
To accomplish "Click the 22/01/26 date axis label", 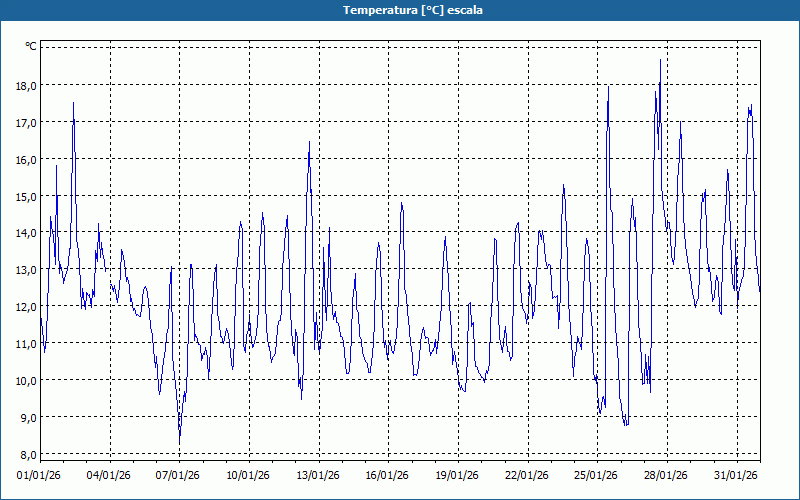I will 527,476.
